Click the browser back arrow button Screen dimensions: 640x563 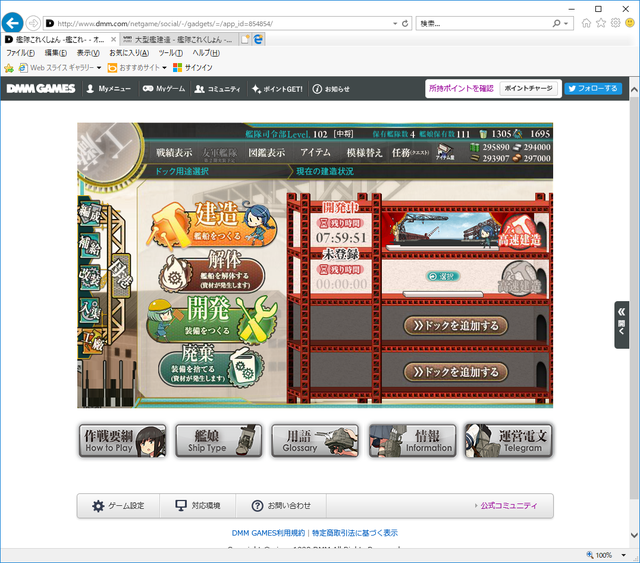(12, 23)
